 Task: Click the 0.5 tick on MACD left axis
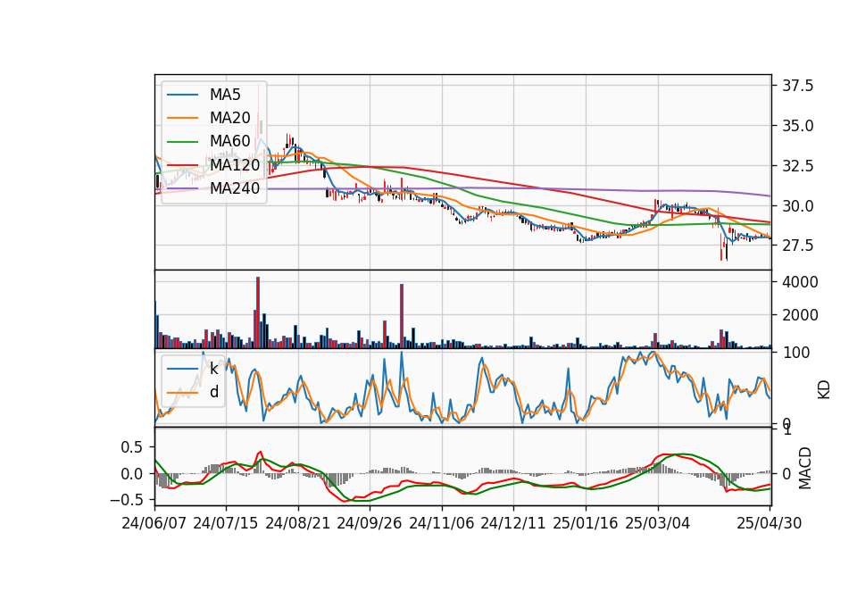click(131, 447)
